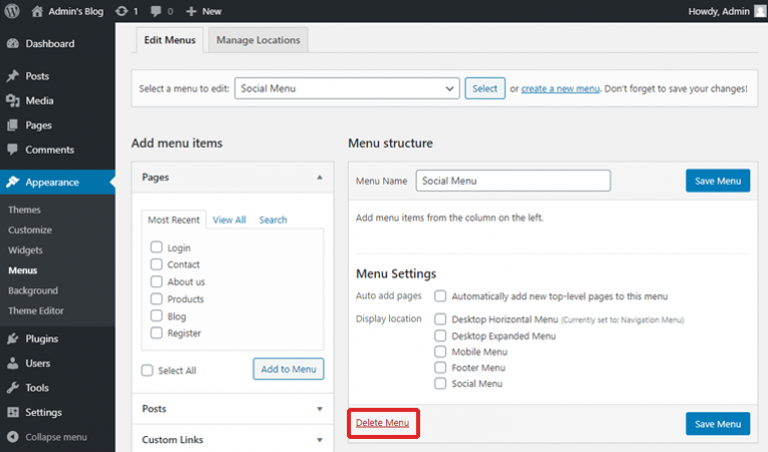768x452 pixels.
Task: Open the Dashboard icon in sidebar
Action: [x=12, y=44]
